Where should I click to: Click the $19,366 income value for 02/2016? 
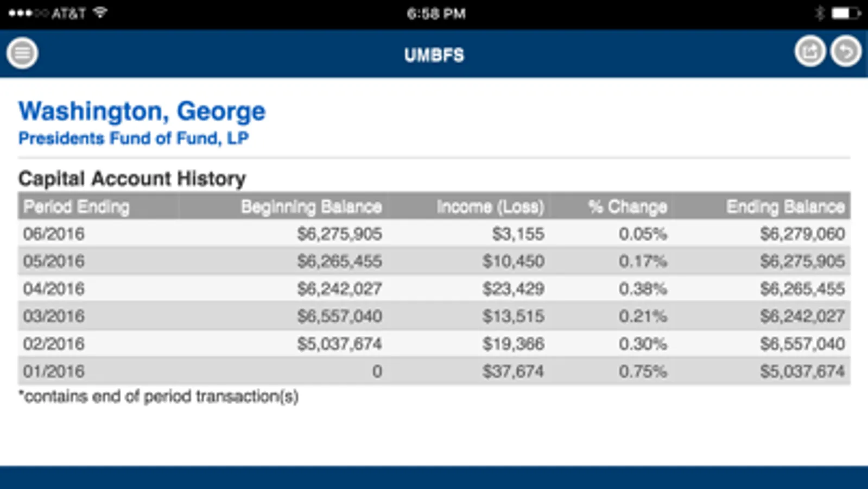[x=513, y=344]
